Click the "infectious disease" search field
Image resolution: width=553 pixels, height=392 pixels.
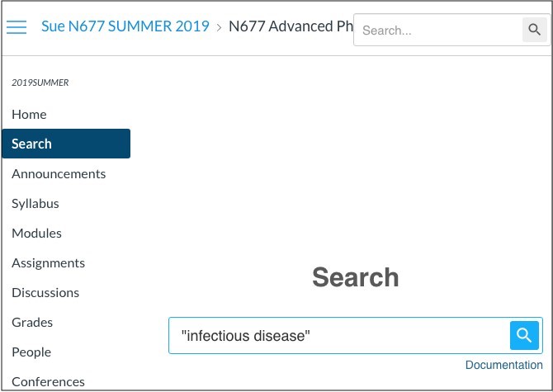(339, 335)
